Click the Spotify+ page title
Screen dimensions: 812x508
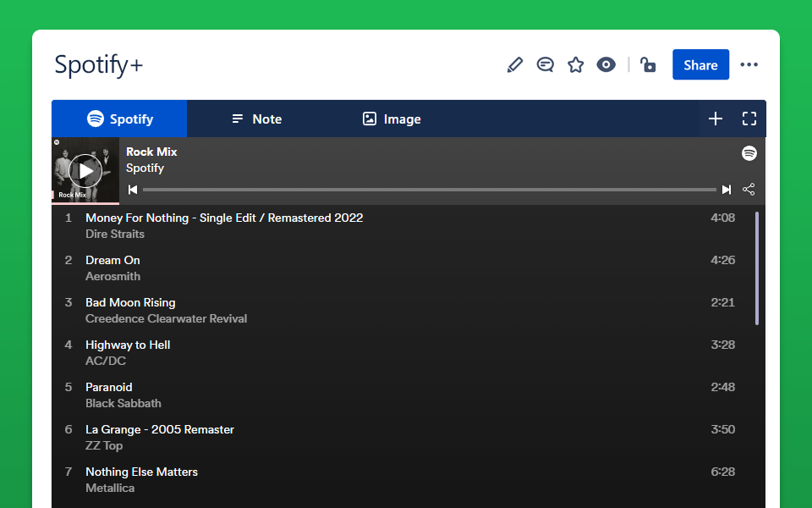pyautogui.click(x=98, y=65)
